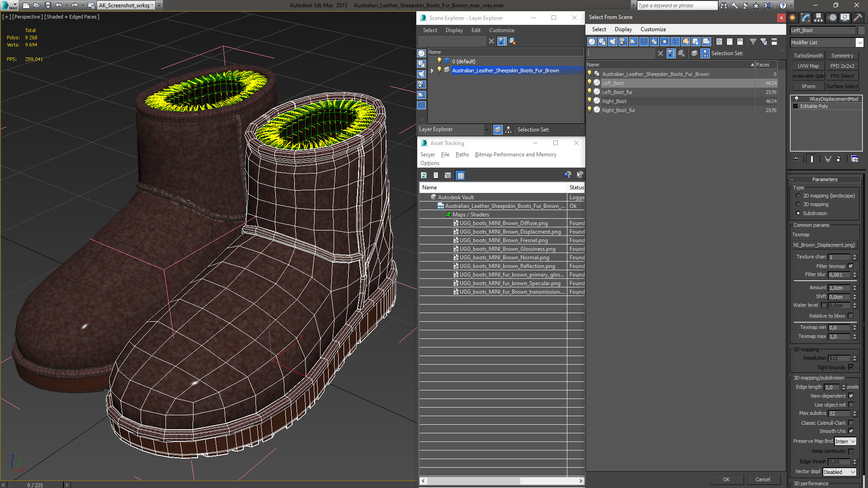Viewport: 868px width, 488px height.
Task: Toggle Display Geometry filter in Select From Scene
Action: point(592,42)
